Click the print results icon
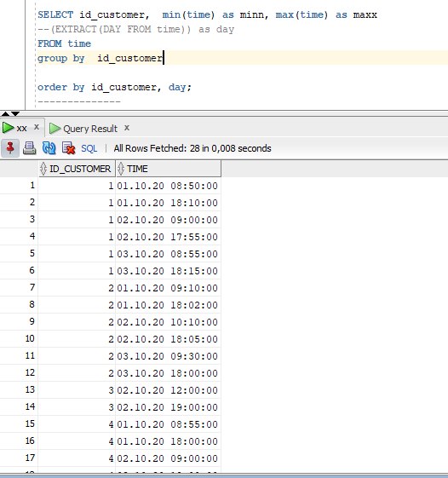 (x=30, y=148)
